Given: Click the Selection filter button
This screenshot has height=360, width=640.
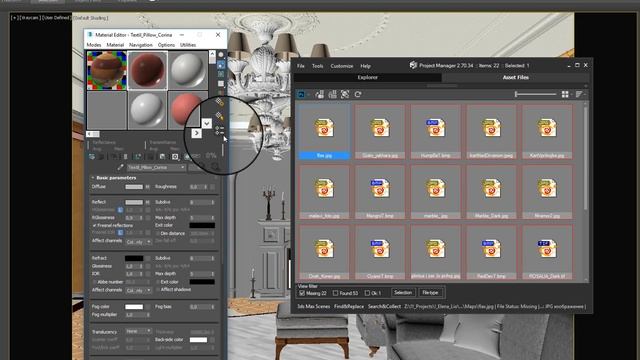Looking at the screenshot, I should click(x=403, y=293).
